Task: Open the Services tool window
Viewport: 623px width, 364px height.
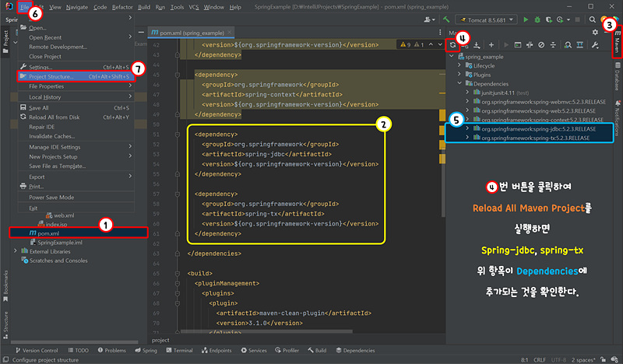Action: click(254, 350)
